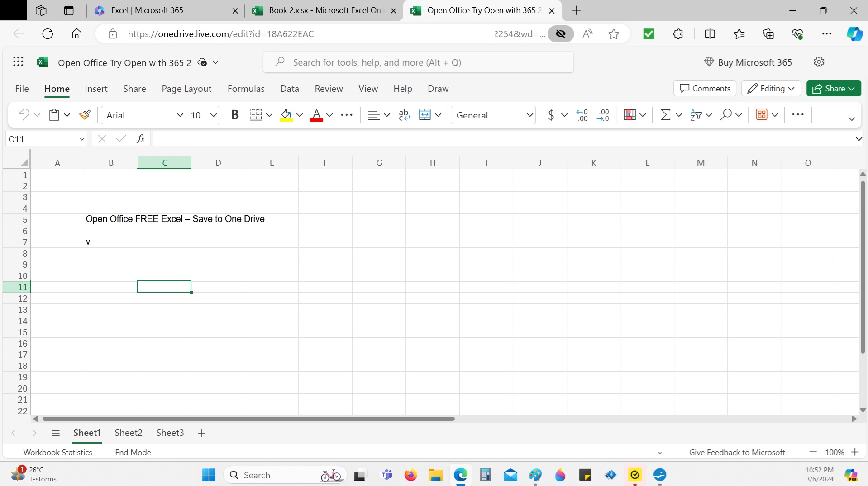Screen dimensions: 868x486
Task: Open the Formulas ribbon tab
Action: 246,89
